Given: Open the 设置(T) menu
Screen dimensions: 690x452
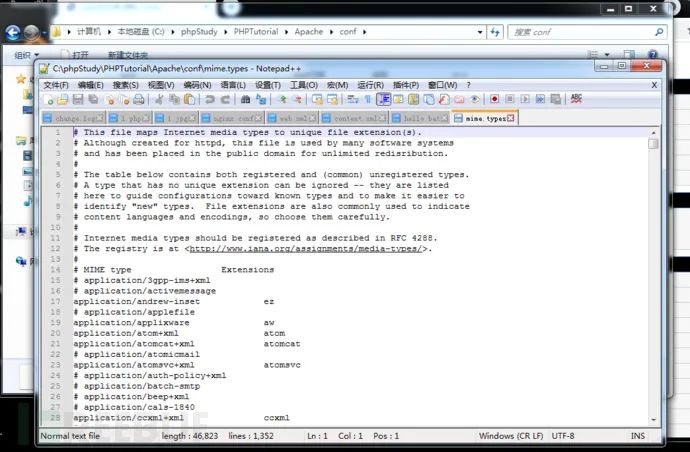Looking at the screenshot, I should (x=268, y=85).
